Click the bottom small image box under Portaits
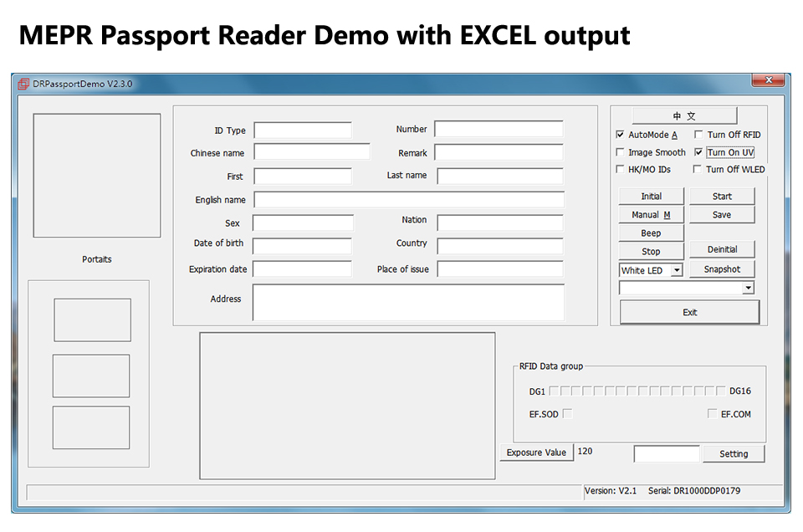Image resolution: width=803 pixels, height=532 pixels. tap(91, 427)
